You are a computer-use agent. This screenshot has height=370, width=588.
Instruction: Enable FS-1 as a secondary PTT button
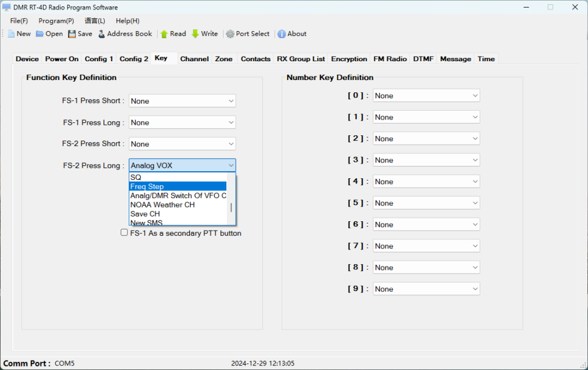click(x=124, y=232)
